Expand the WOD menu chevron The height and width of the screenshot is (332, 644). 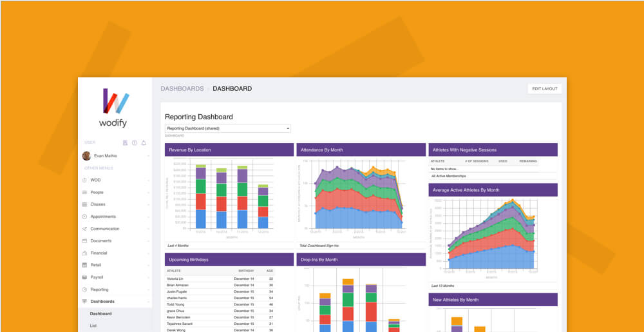[148, 181]
